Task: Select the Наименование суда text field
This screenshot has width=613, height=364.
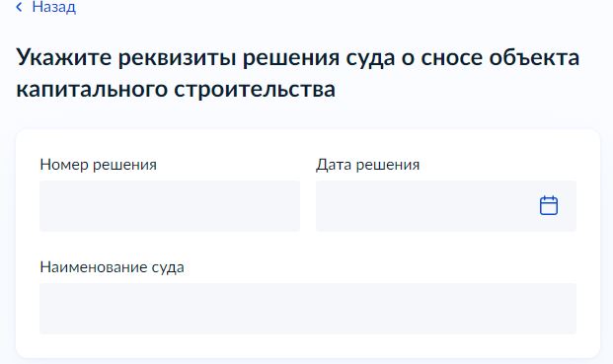Action: click(308, 309)
